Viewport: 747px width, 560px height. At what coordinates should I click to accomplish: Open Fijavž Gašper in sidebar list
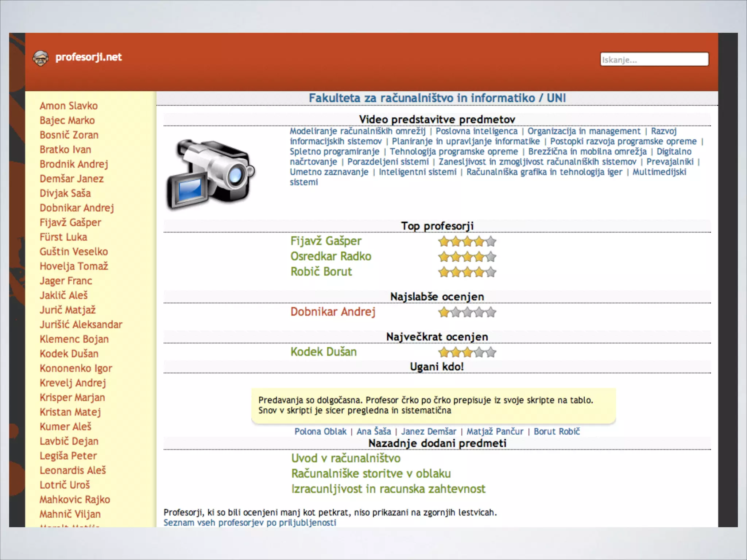point(70,222)
